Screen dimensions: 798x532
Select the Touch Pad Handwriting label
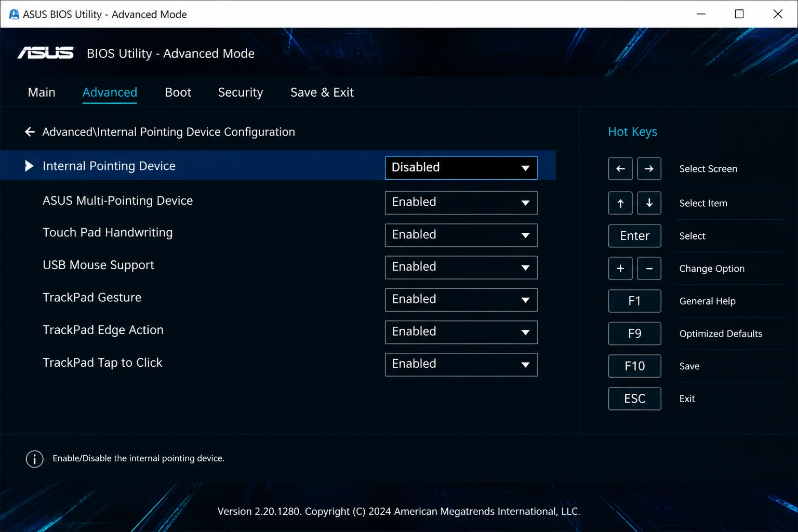pos(108,233)
